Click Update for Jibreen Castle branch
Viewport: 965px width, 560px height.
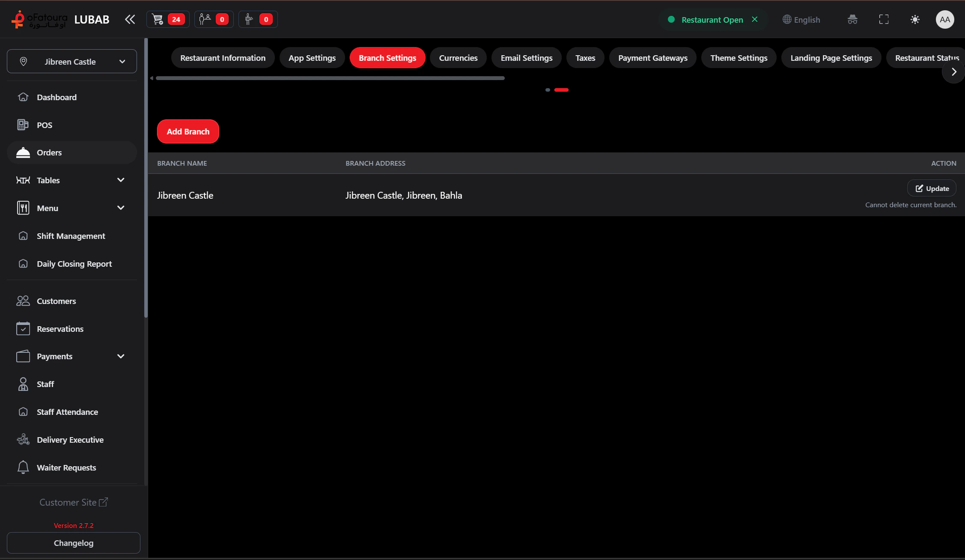(932, 188)
